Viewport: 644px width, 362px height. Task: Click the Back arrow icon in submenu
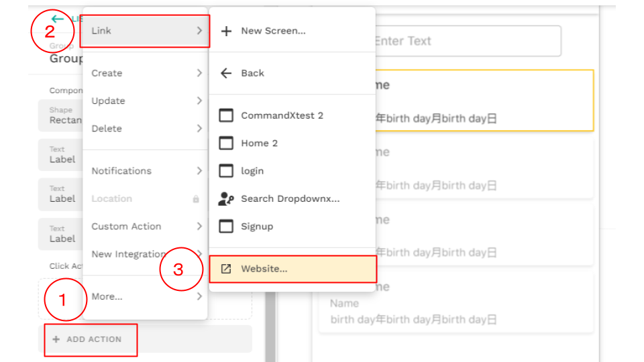click(x=226, y=73)
